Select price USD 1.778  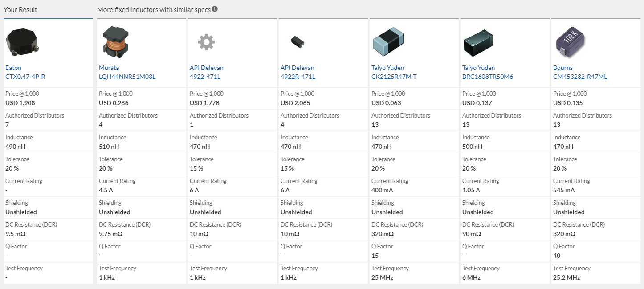pyautogui.click(x=204, y=103)
